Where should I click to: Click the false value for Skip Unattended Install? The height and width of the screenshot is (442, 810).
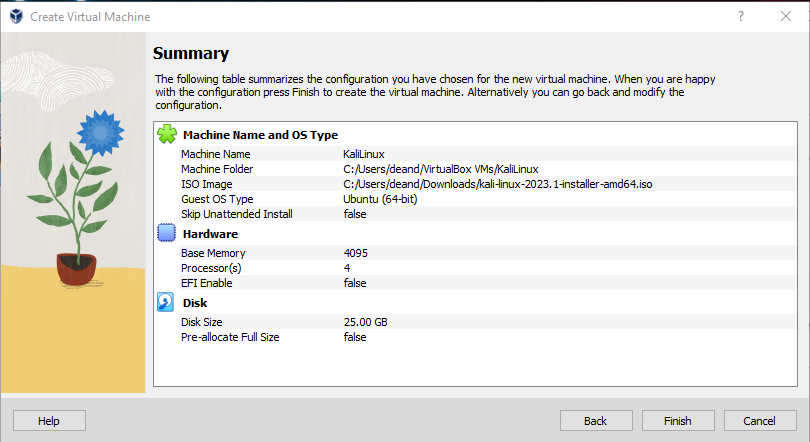coord(355,214)
